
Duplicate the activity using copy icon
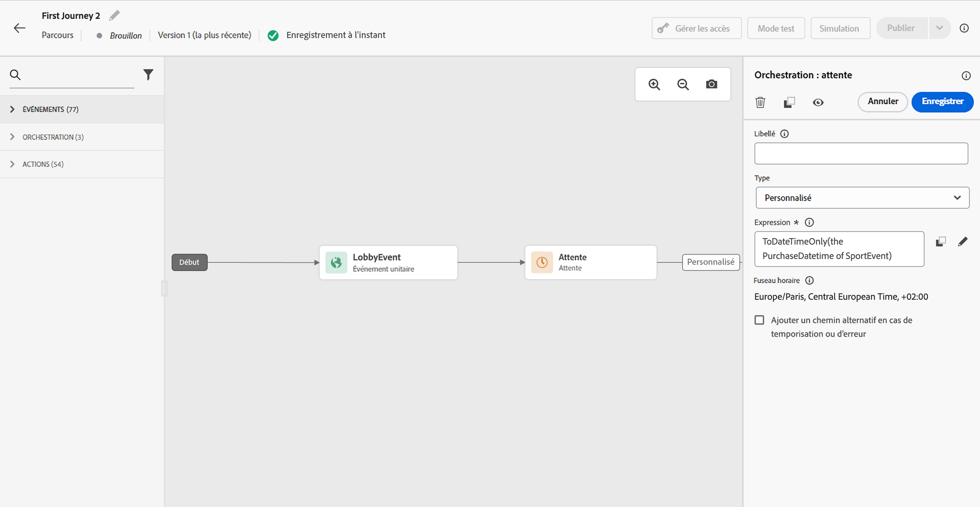coord(789,102)
